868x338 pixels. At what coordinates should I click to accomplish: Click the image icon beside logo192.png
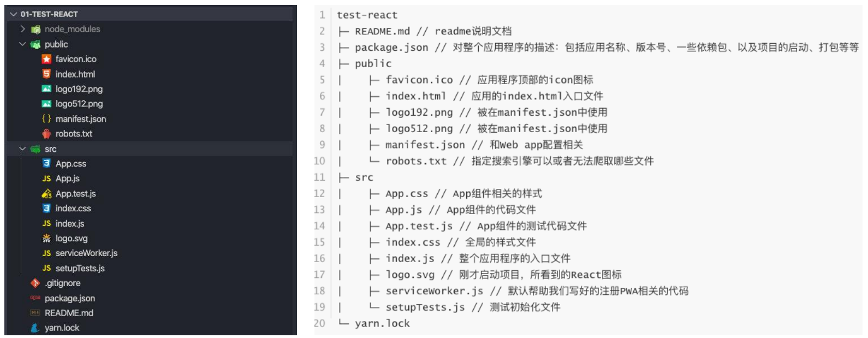[x=47, y=88]
